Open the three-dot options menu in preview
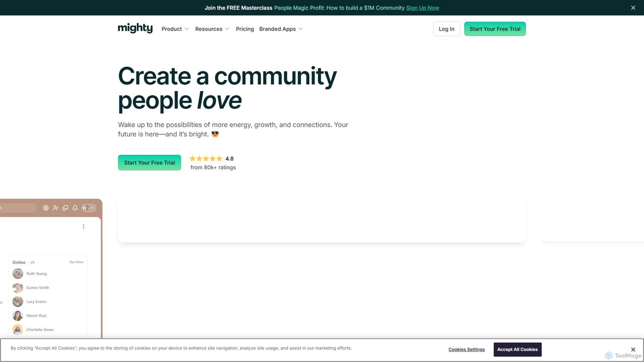 pos(84,227)
